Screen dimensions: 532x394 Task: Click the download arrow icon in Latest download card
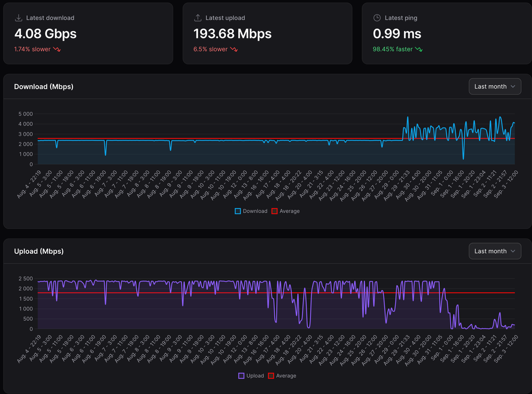click(19, 18)
